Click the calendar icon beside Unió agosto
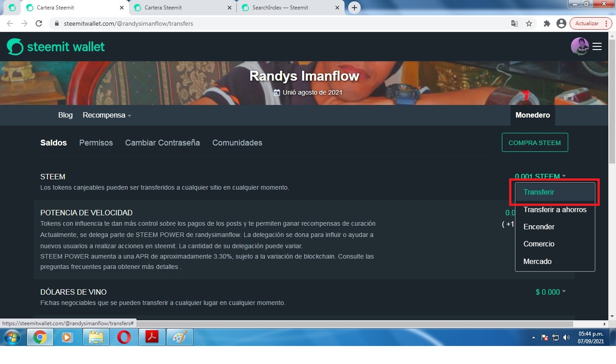 [277, 92]
